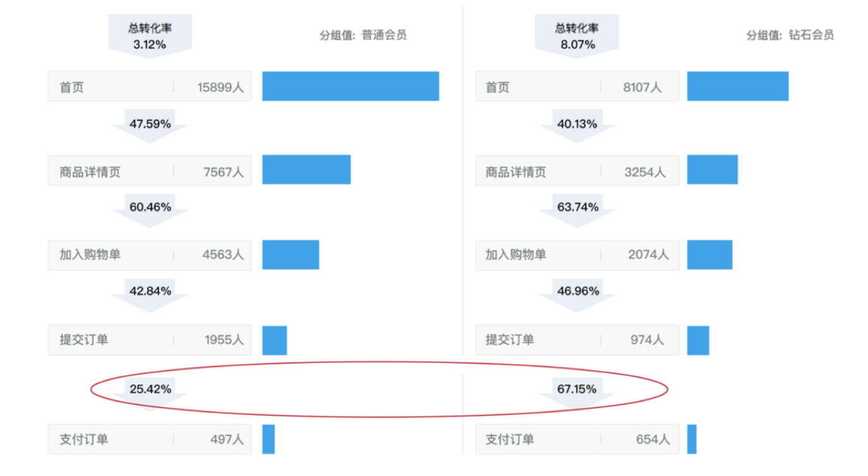Click the 47.59% conversion arrow
868x476 pixels.
click(150, 126)
